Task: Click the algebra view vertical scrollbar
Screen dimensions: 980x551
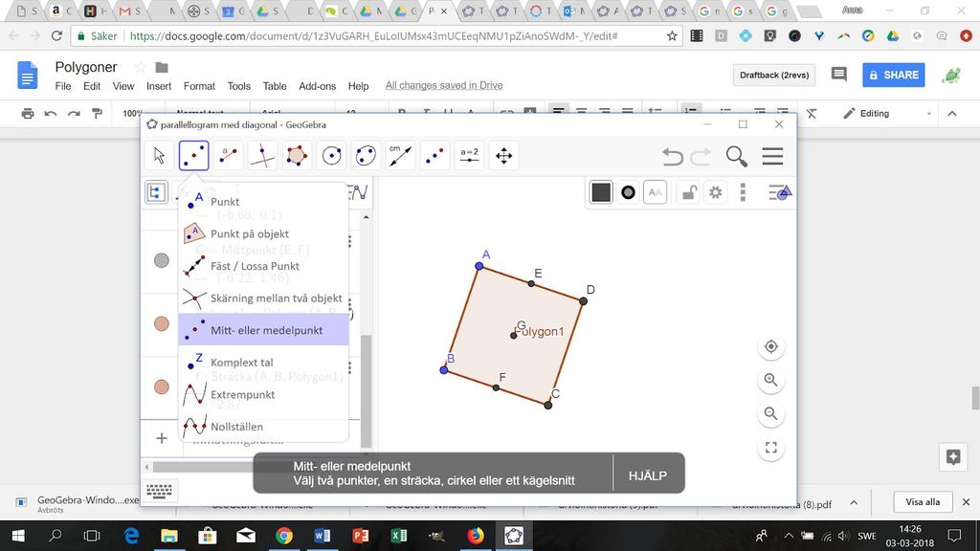Action: coord(367,391)
